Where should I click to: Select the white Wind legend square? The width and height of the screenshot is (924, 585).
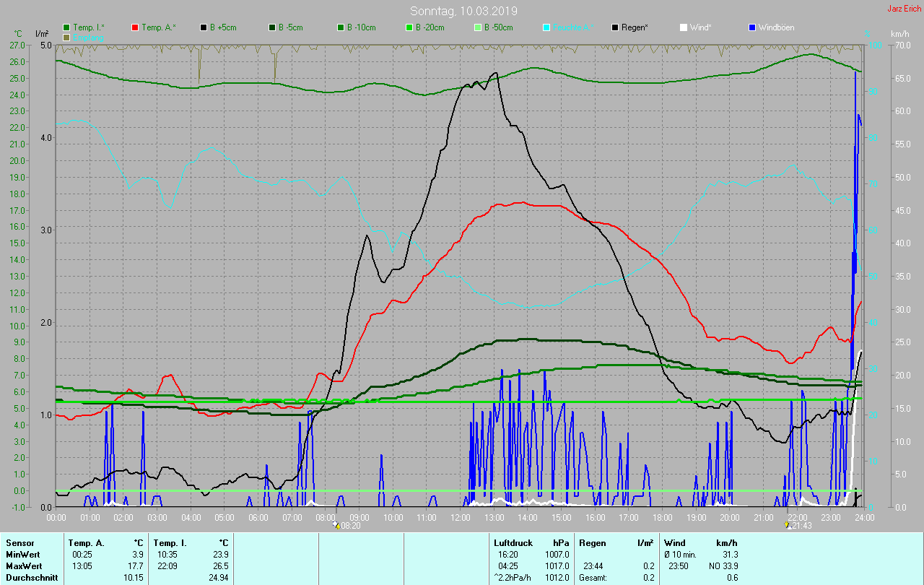pyautogui.click(x=684, y=27)
